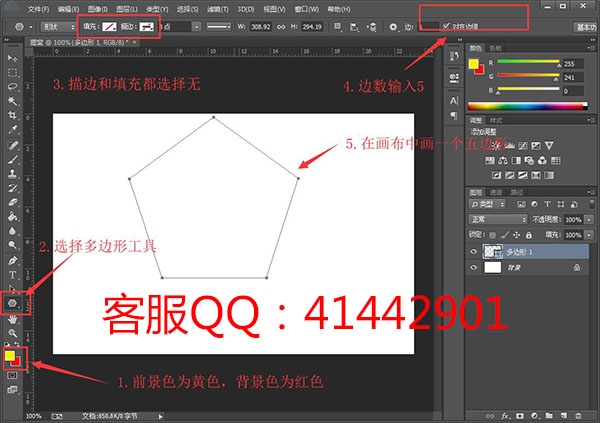Viewport: 600px width, 423px height.
Task: Click the color spectrum ramp
Action: tap(527, 106)
